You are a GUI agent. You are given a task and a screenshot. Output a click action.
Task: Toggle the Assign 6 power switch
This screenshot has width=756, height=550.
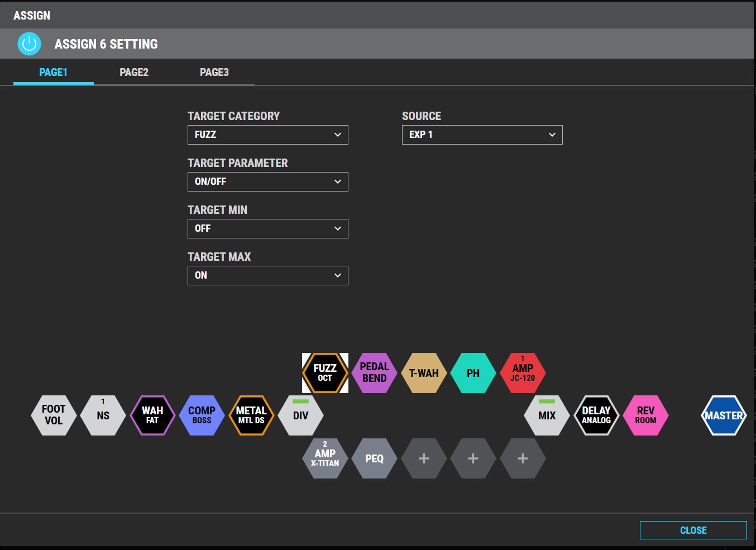[29, 44]
